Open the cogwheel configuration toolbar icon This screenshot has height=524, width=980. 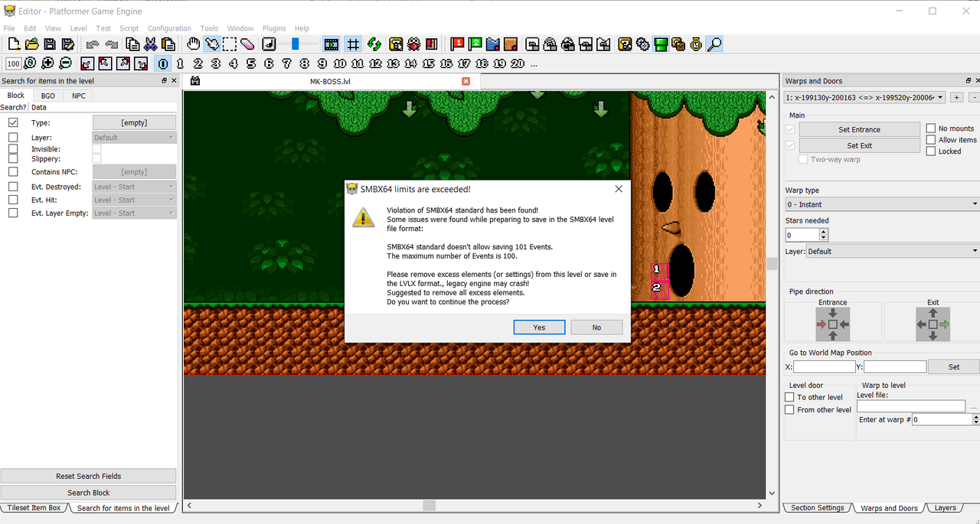(642, 44)
